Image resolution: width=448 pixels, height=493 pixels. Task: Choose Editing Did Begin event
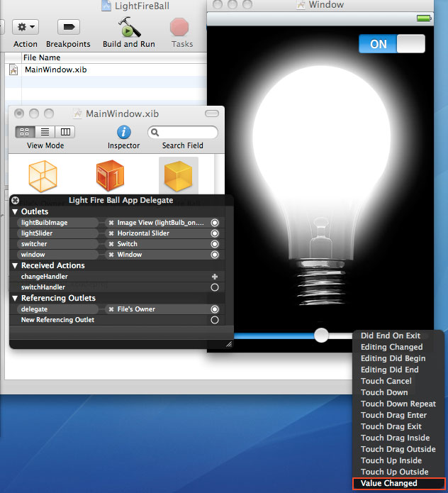[393, 358]
